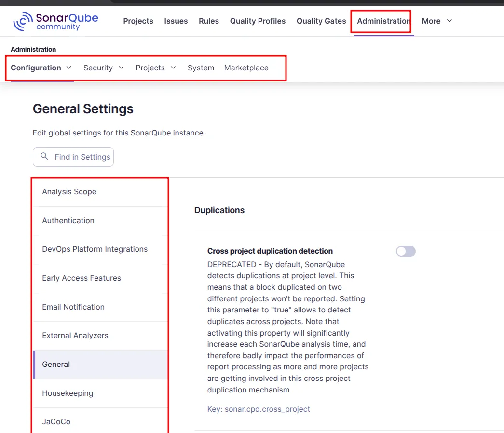Select the Authentication settings category
This screenshot has width=504, height=433.
[101, 221]
